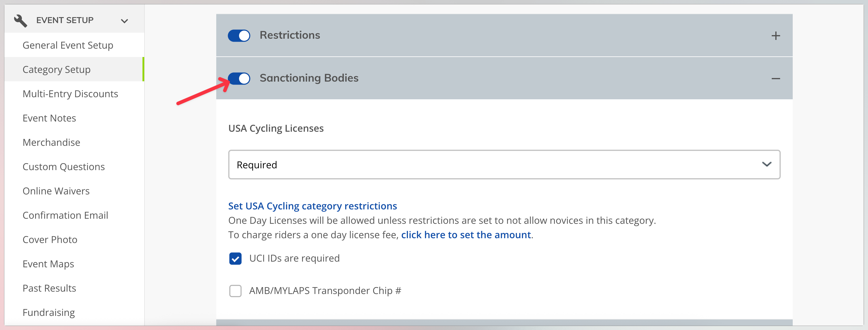The width and height of the screenshot is (868, 330).
Task: Disable the Sanctioning Bodies toggle
Action: [x=239, y=79]
